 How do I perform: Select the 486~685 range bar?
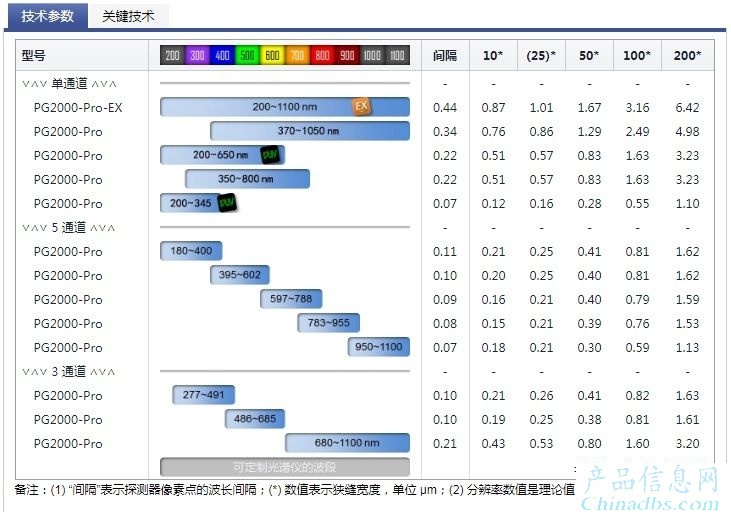255,419
